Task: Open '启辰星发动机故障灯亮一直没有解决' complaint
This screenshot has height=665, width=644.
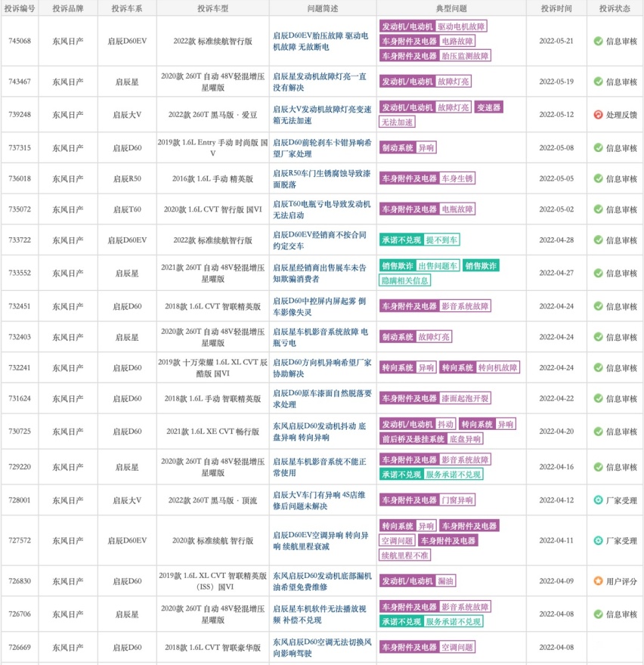Action: (x=320, y=82)
